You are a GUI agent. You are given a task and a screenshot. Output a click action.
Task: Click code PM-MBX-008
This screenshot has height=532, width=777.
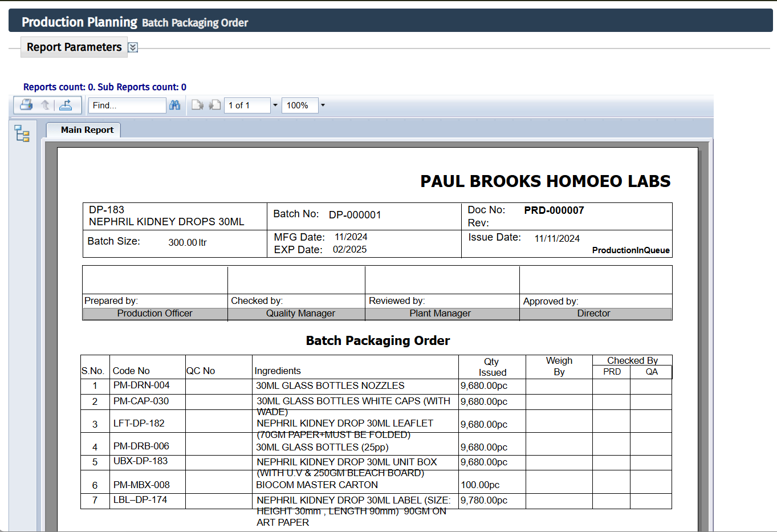[x=141, y=485]
